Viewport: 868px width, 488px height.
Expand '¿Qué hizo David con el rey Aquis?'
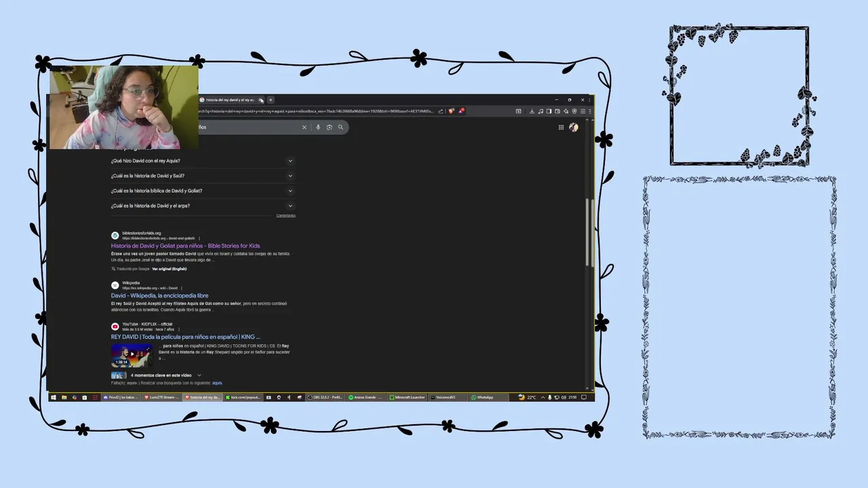click(x=203, y=161)
